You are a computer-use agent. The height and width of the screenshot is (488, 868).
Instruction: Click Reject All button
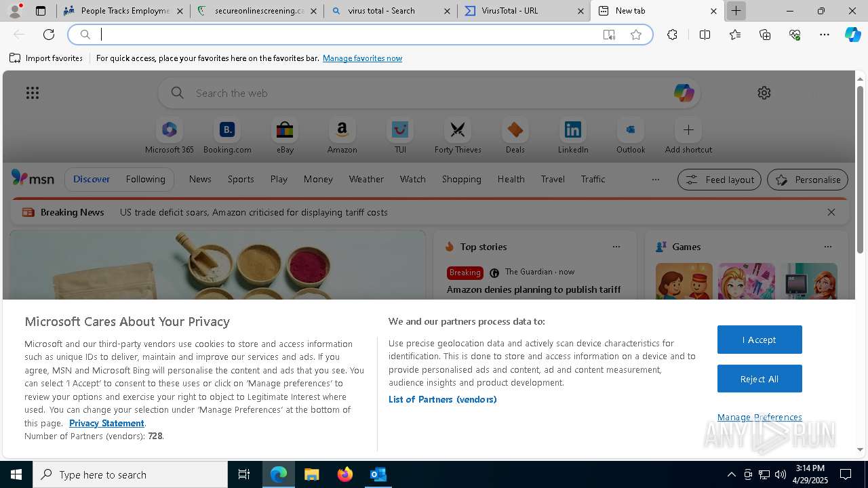(759, 379)
